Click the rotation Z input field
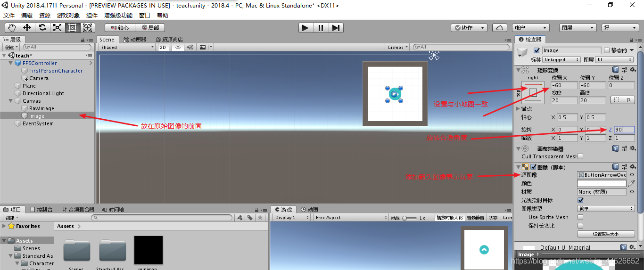Image resolution: width=644 pixels, height=270 pixels. [x=624, y=130]
